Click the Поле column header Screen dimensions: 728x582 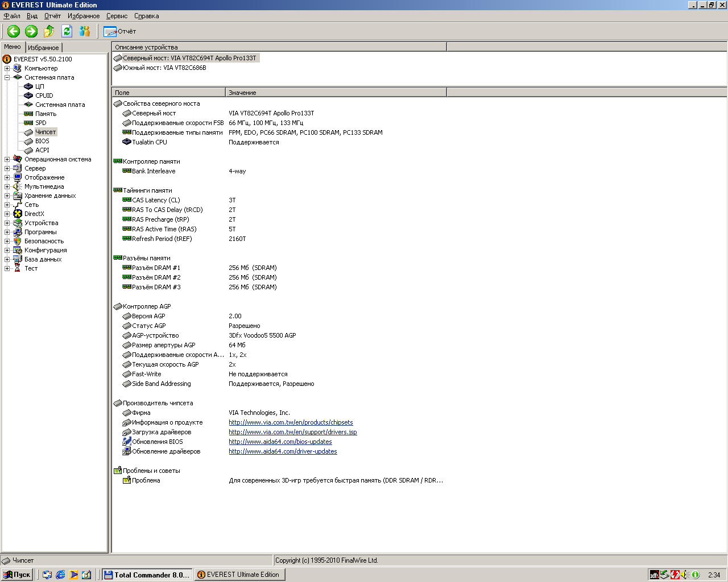point(169,93)
